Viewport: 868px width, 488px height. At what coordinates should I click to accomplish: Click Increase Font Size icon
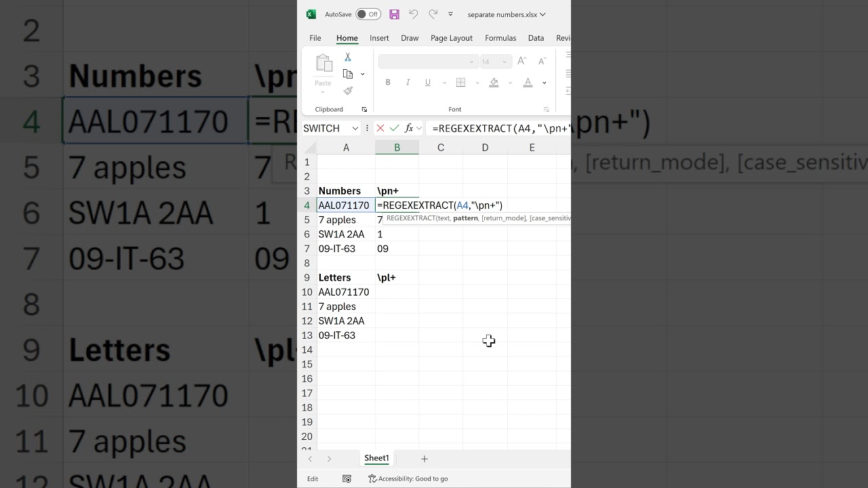[x=521, y=61]
